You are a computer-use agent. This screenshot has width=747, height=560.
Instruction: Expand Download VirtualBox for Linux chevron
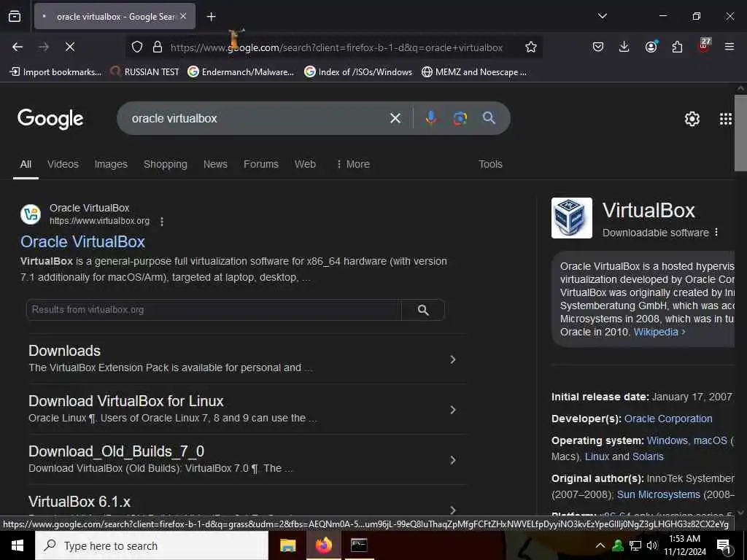click(453, 410)
